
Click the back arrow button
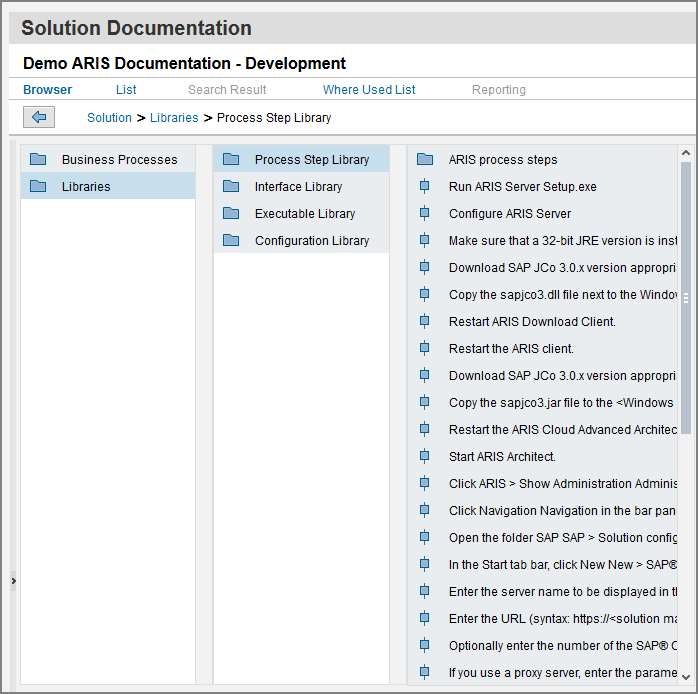pos(39,117)
